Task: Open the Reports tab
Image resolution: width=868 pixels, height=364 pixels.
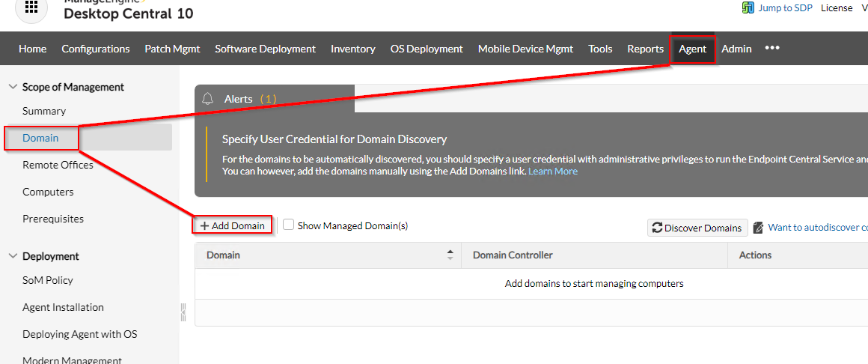Action: pos(646,49)
